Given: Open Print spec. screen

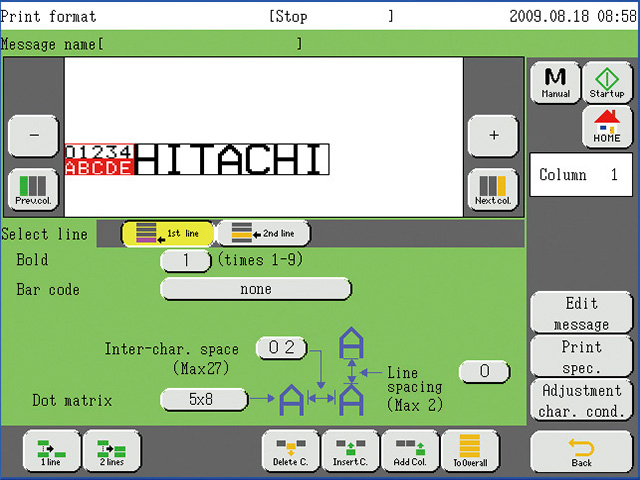Looking at the screenshot, I should point(581,356).
